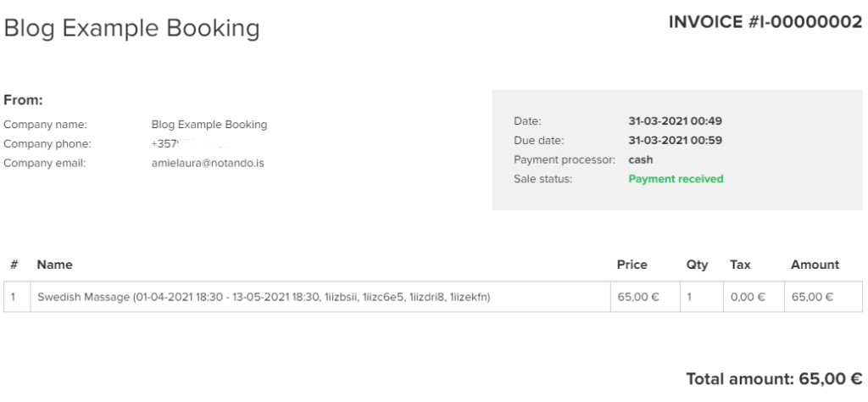Click the Total amount: 65,00 € text

pos(774,379)
